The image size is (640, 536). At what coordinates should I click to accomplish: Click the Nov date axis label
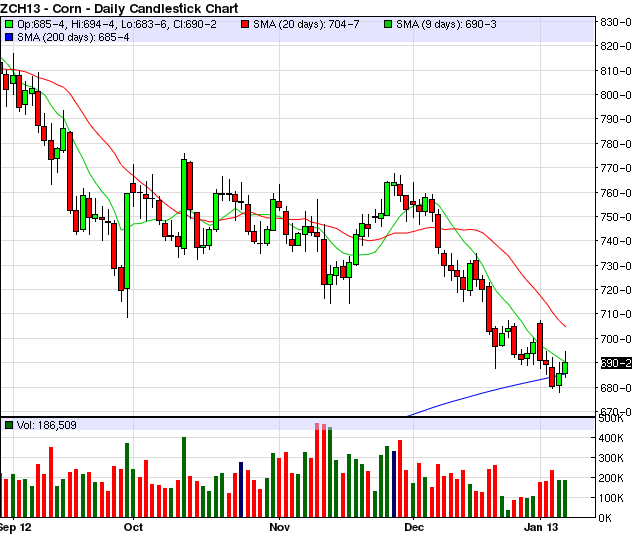point(280,527)
